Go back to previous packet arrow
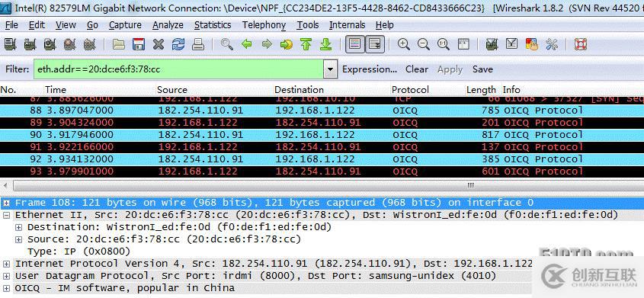 246,44
